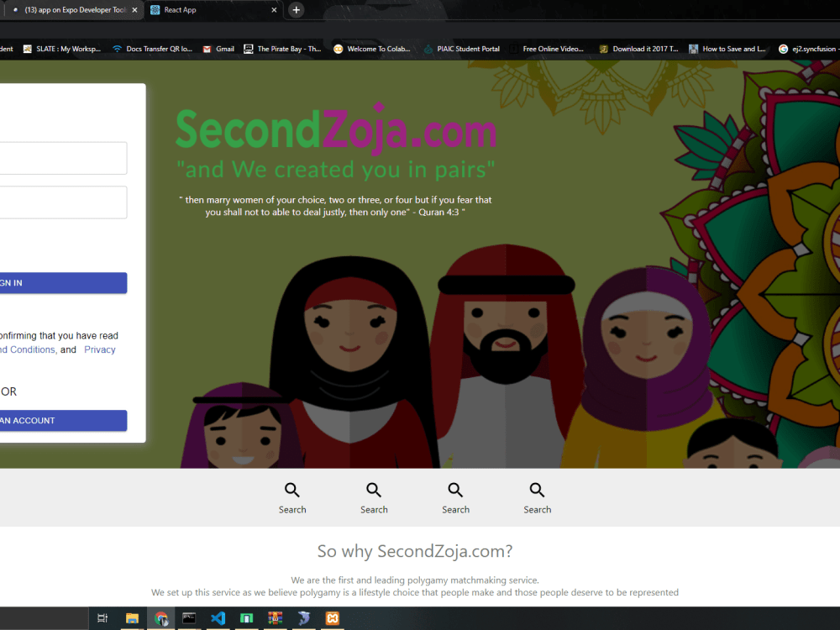
Task: Click the fourth Search magnifier icon
Action: click(x=538, y=490)
